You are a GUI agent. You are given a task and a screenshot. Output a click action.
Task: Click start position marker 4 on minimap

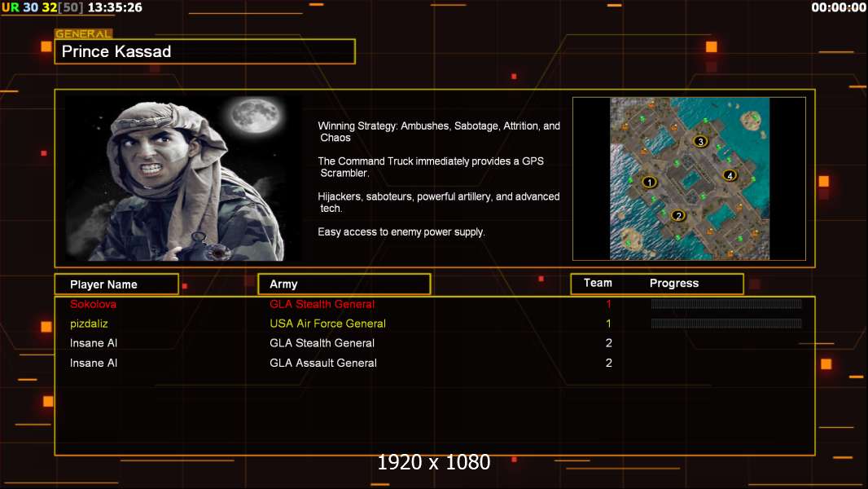(730, 175)
